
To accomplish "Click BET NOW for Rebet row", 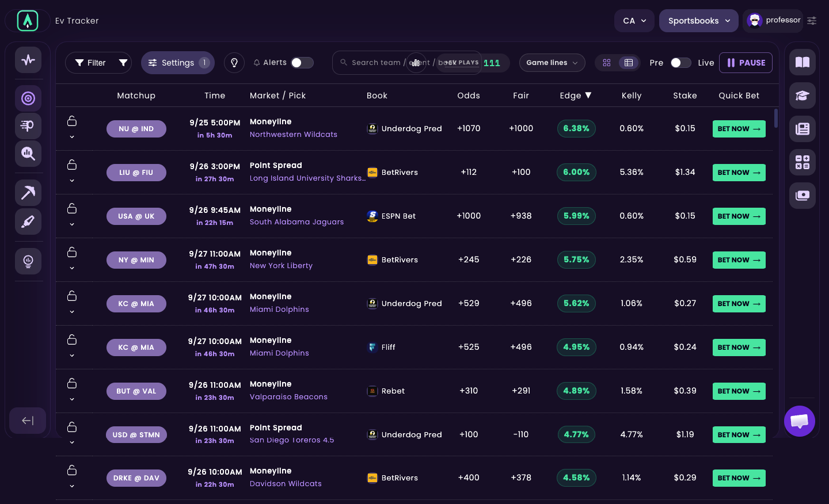I will 739,391.
